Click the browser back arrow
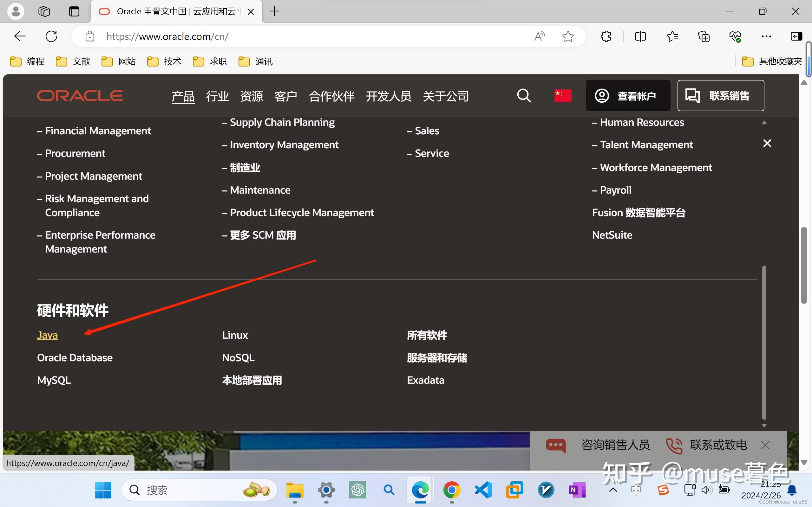The height and width of the screenshot is (507, 812). click(19, 36)
